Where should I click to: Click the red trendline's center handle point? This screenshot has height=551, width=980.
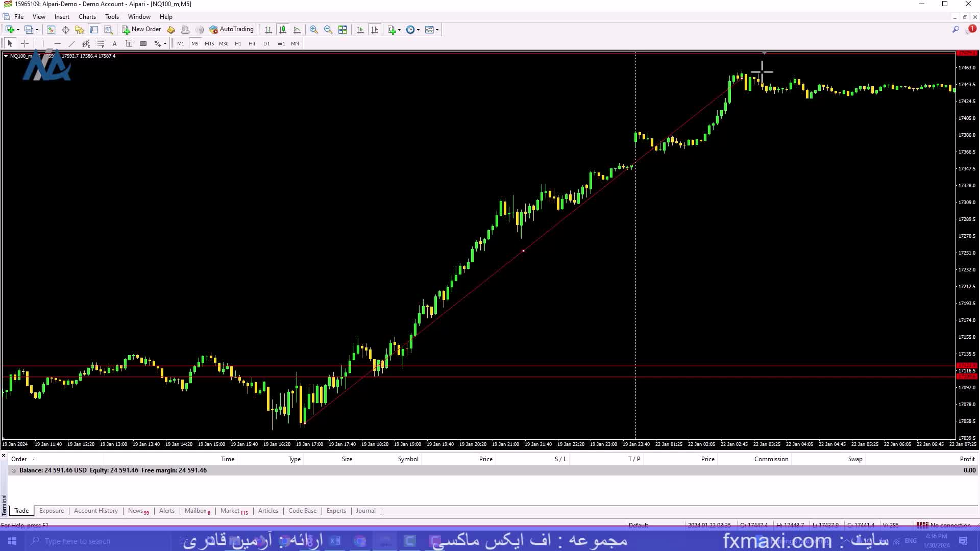(523, 251)
